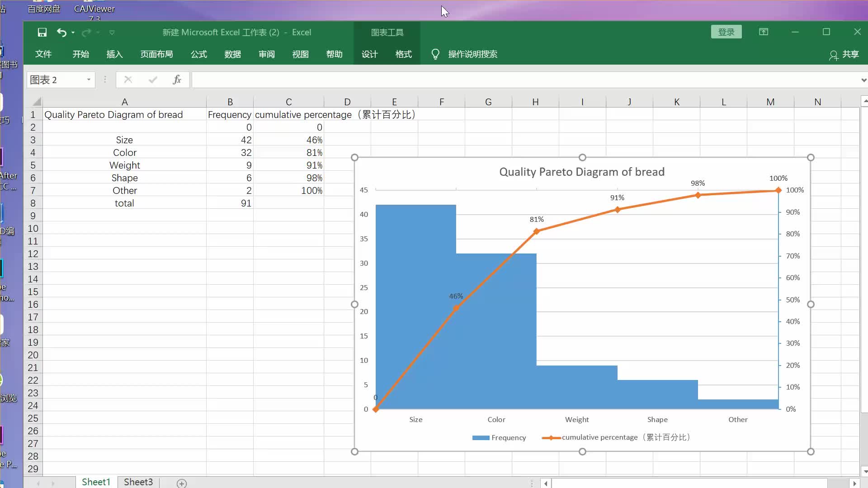Open the 图表工具 chart tools tab
Image resolution: width=868 pixels, height=488 pixels.
click(387, 32)
